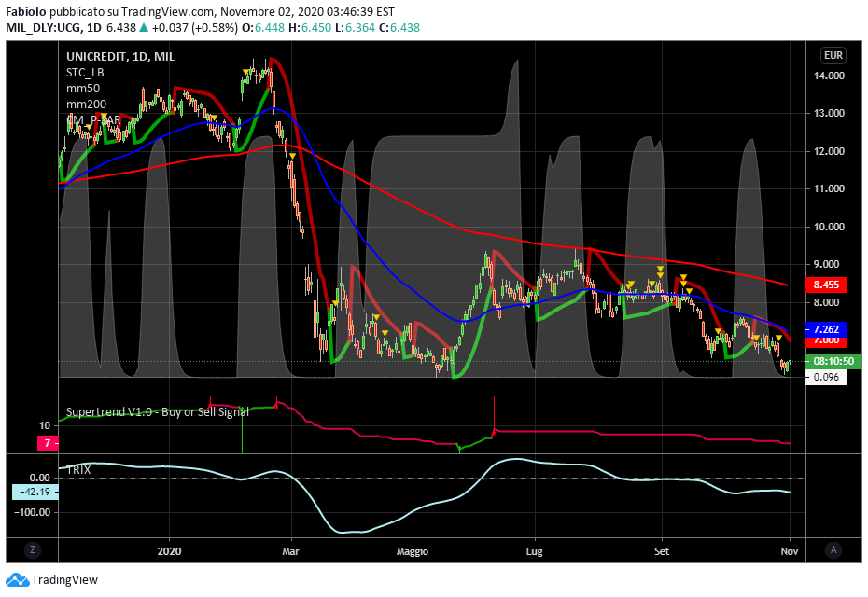Click the pink 7 Supertrend value label

pos(48,443)
